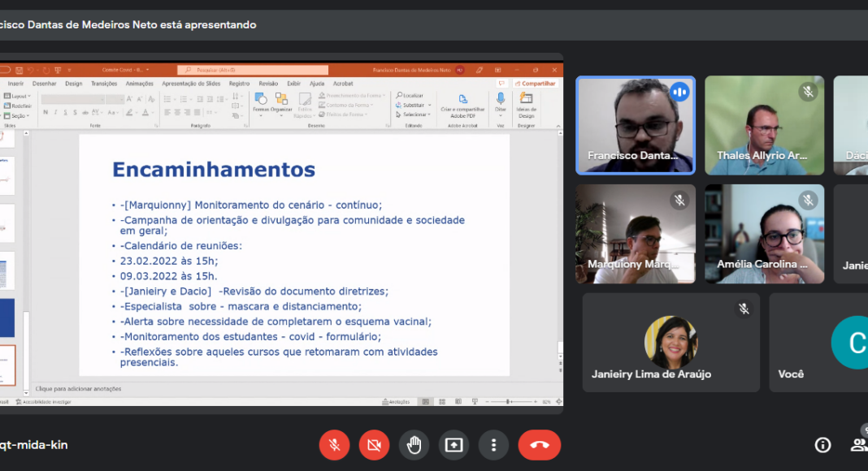Toggle text shadow formatting
The height and width of the screenshot is (471, 868).
[76, 113]
